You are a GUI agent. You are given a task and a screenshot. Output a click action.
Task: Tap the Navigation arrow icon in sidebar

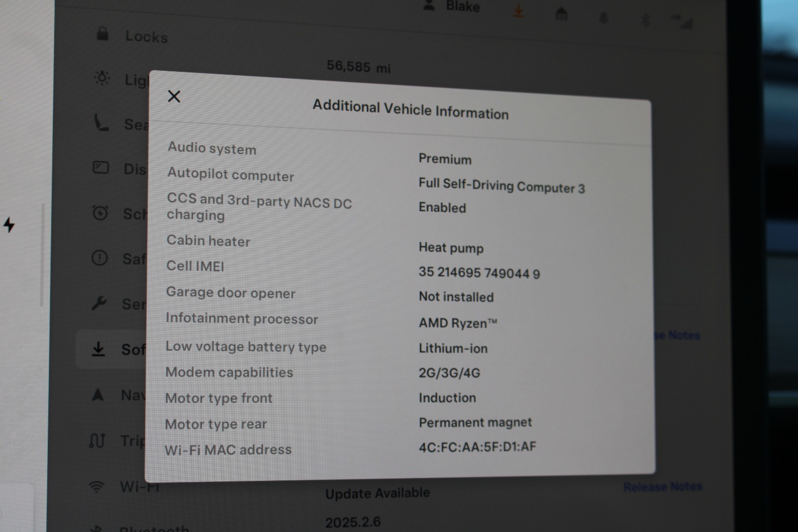(x=98, y=395)
